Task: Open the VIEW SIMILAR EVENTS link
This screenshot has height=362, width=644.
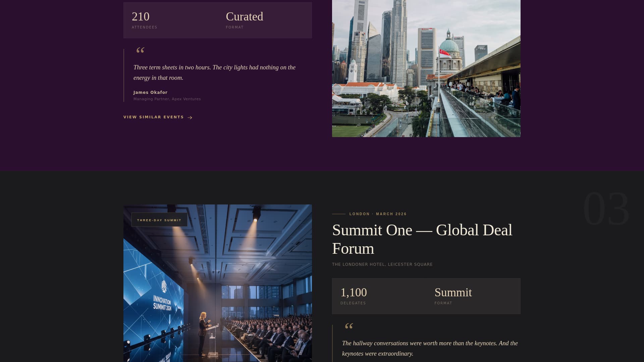Action: (153, 117)
